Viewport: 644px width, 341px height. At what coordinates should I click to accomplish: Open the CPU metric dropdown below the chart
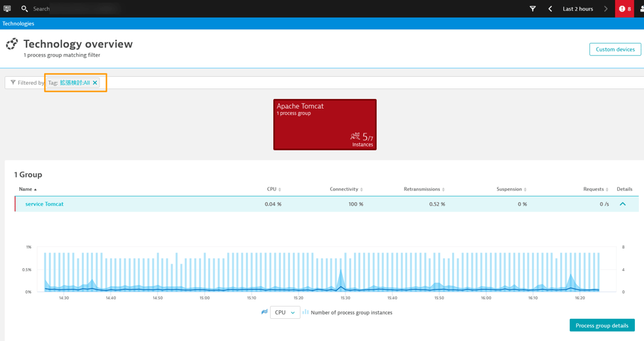[285, 312]
